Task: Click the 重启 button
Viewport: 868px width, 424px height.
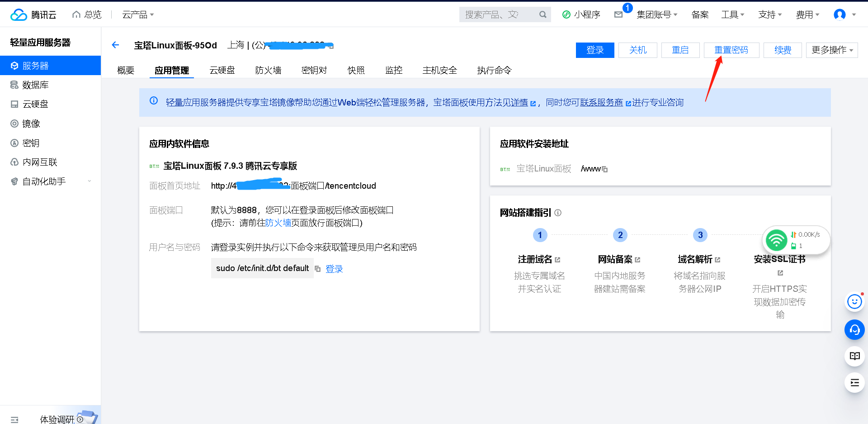Action: (680, 50)
